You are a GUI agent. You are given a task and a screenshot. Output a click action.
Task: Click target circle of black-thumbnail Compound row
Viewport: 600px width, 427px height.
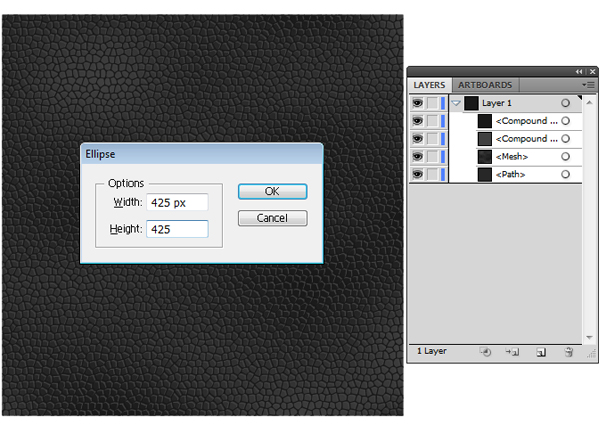(x=566, y=121)
